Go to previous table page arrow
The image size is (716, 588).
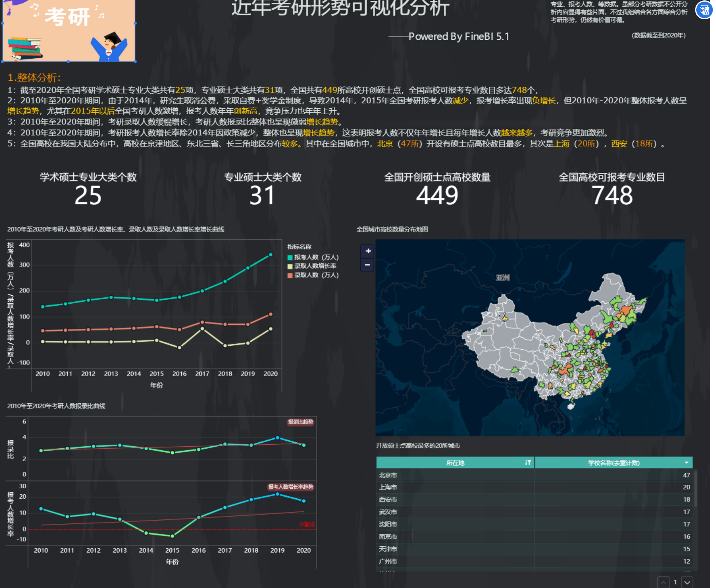(663, 582)
